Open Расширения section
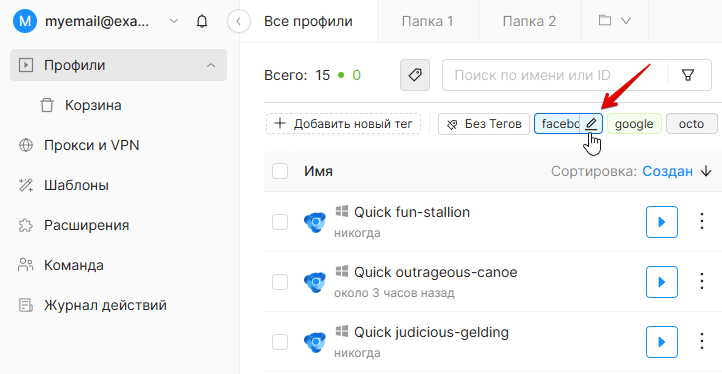722x374 pixels. click(x=87, y=226)
